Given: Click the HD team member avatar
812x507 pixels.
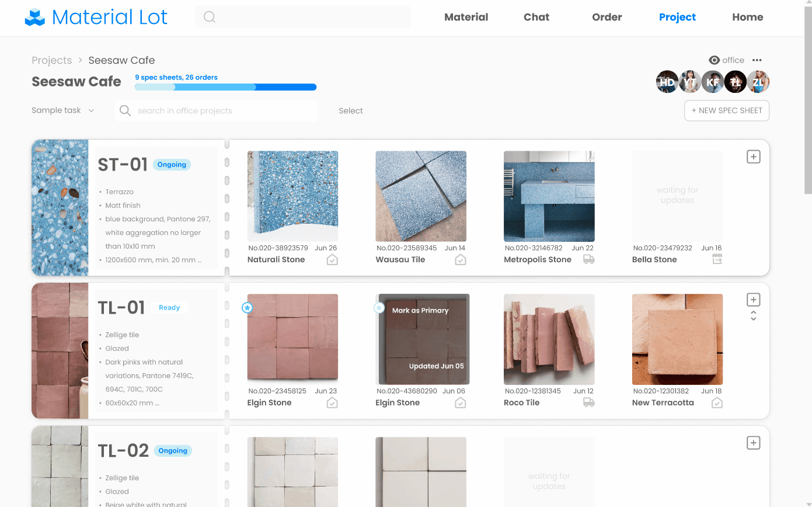Looking at the screenshot, I should point(667,82).
